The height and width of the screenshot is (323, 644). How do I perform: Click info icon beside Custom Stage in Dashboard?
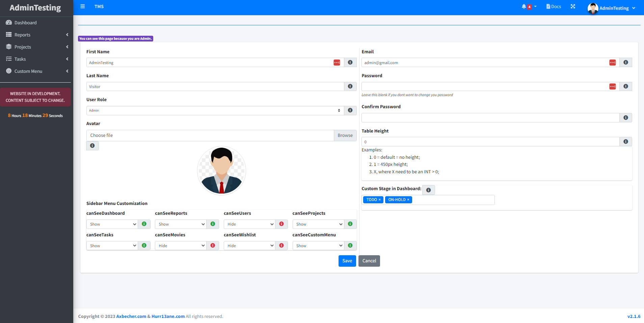point(428,190)
